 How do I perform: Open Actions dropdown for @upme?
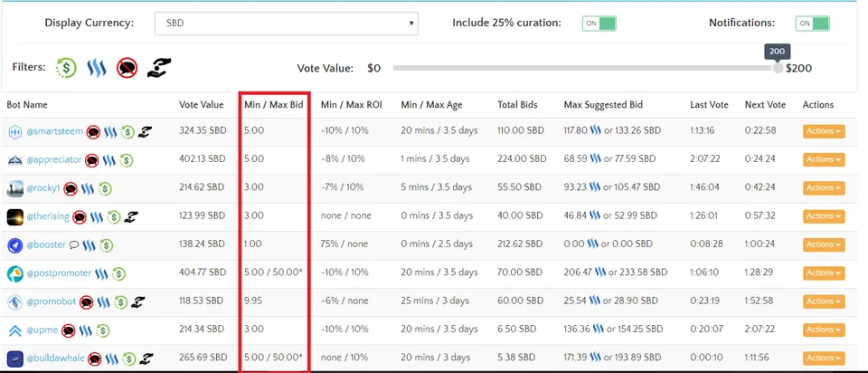click(824, 330)
